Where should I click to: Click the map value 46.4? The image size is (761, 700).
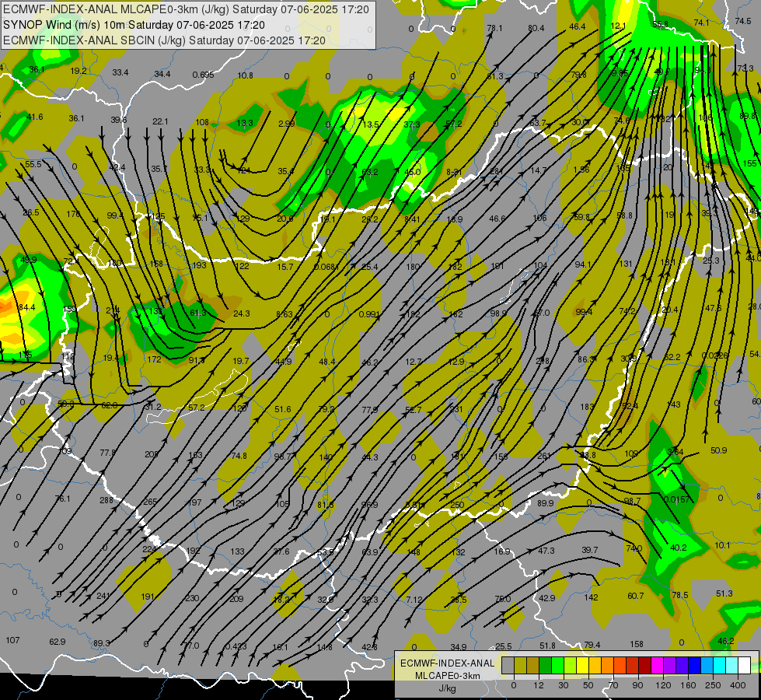[577, 26]
